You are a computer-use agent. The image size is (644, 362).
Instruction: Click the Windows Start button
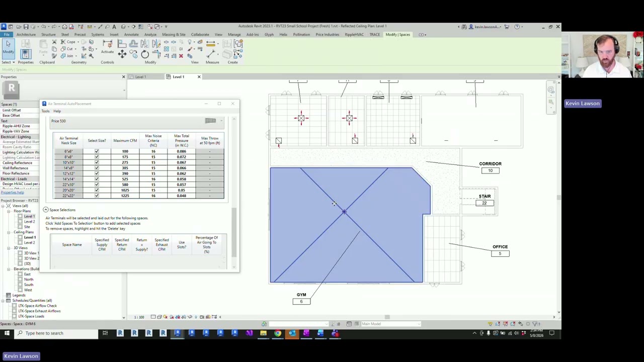[7, 333]
